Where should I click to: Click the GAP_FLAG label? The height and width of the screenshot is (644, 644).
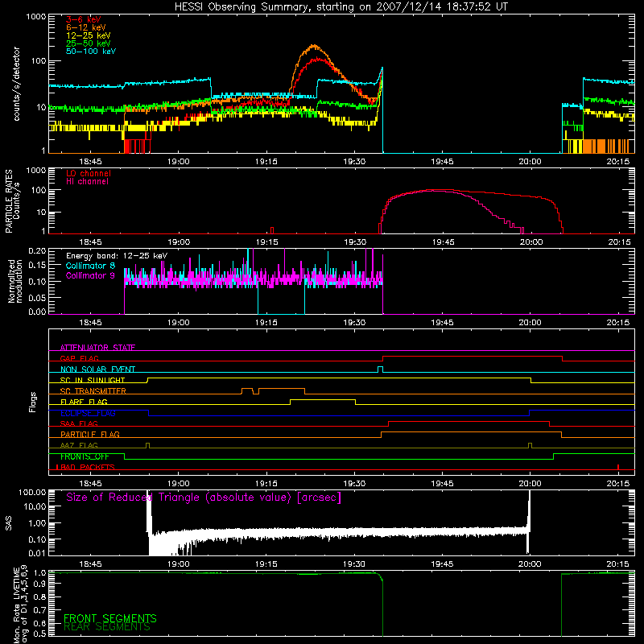[79, 358]
